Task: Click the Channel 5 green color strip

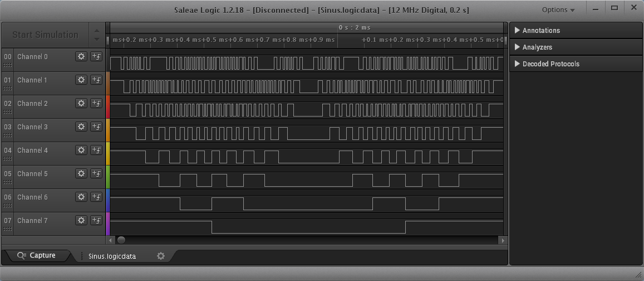Action: click(107, 177)
